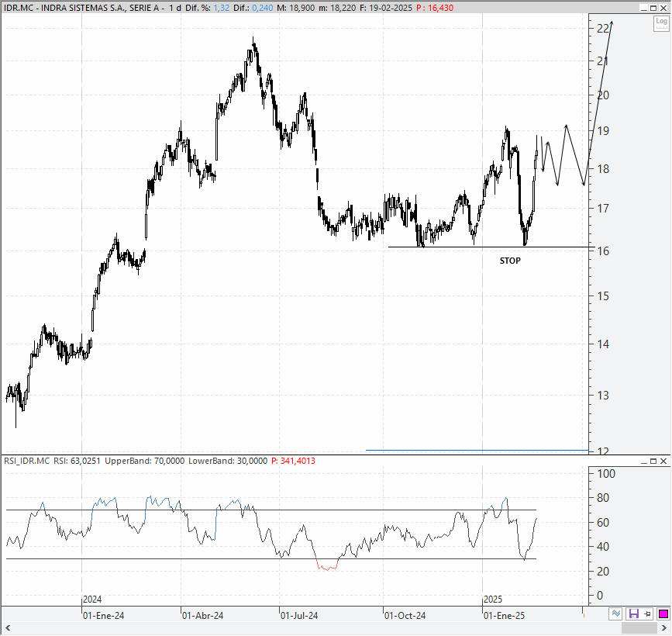This screenshot has height=636, width=672.
Task: Click the '01-Abr-24' date axis label
Action: point(203,616)
